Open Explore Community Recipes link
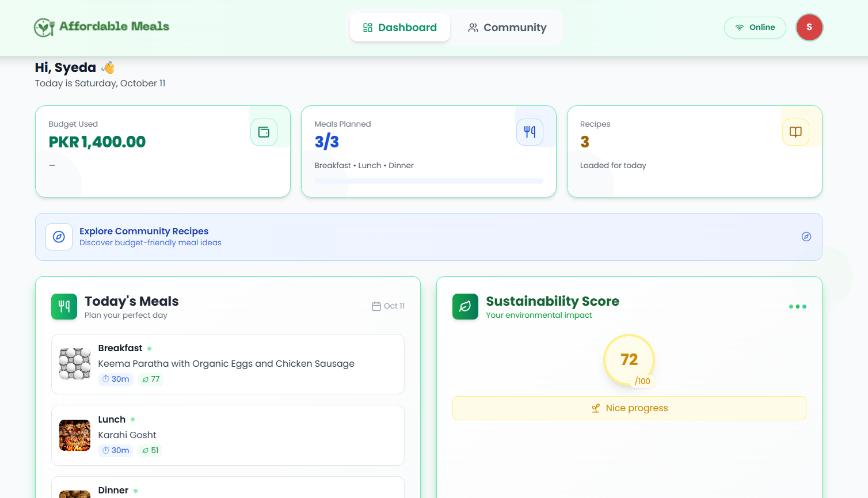The width and height of the screenshot is (868, 498). 429,237
